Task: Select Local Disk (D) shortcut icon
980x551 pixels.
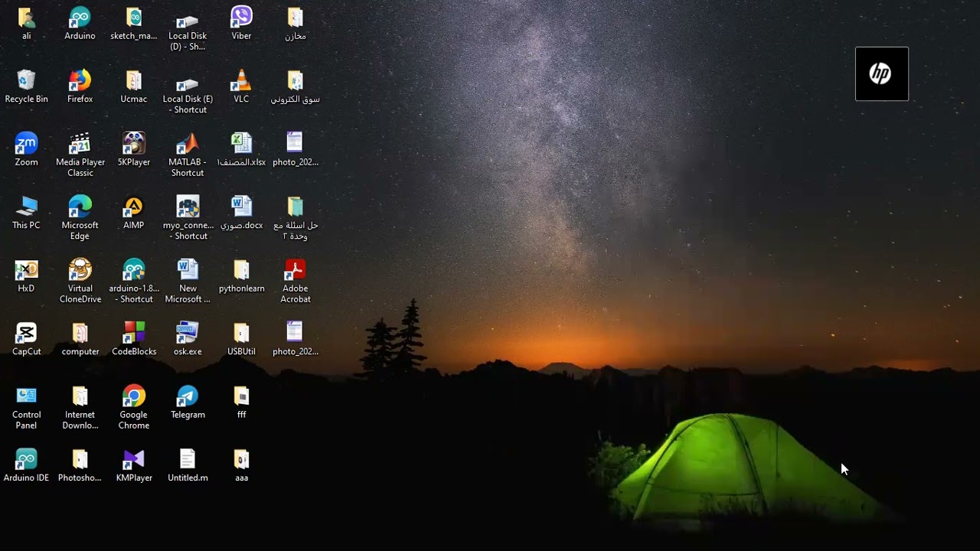Action: 188,20
